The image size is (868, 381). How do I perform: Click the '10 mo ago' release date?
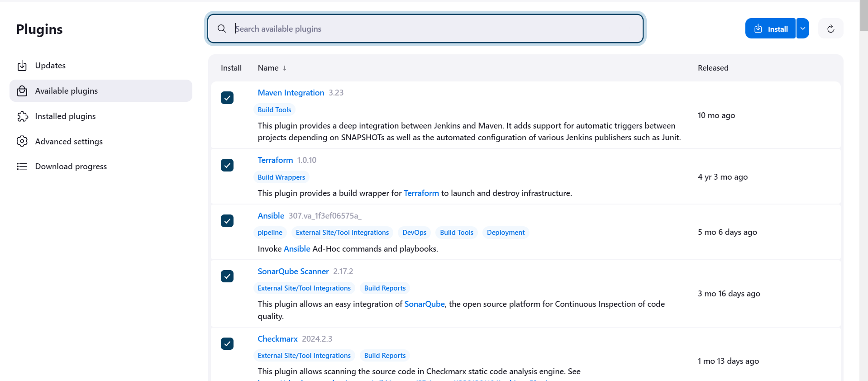pyautogui.click(x=716, y=115)
